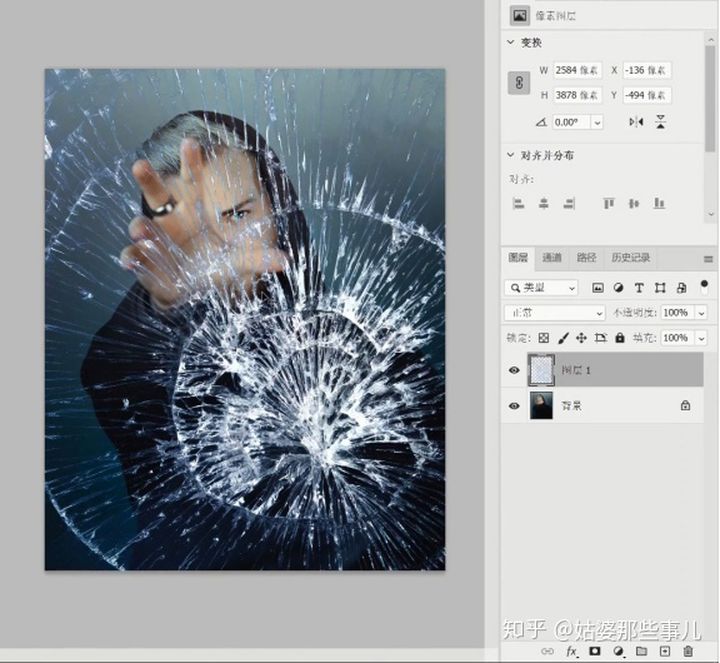Image resolution: width=720 pixels, height=663 pixels.
Task: Create a new group folder icon
Action: coord(641,651)
